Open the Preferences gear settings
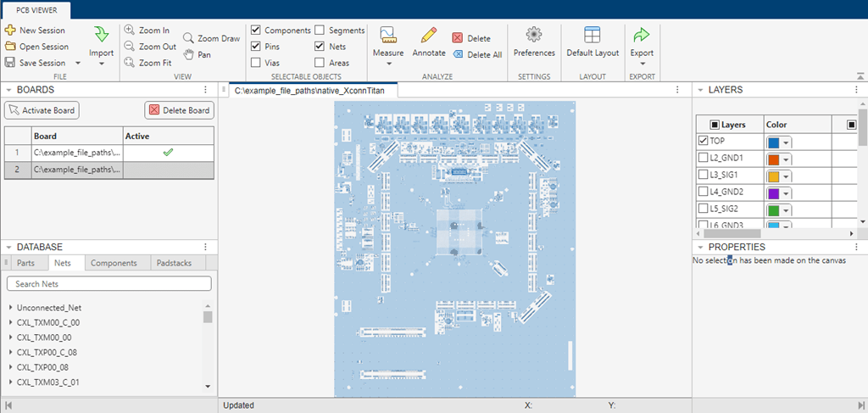The height and width of the screenshot is (413, 868). coord(534,36)
